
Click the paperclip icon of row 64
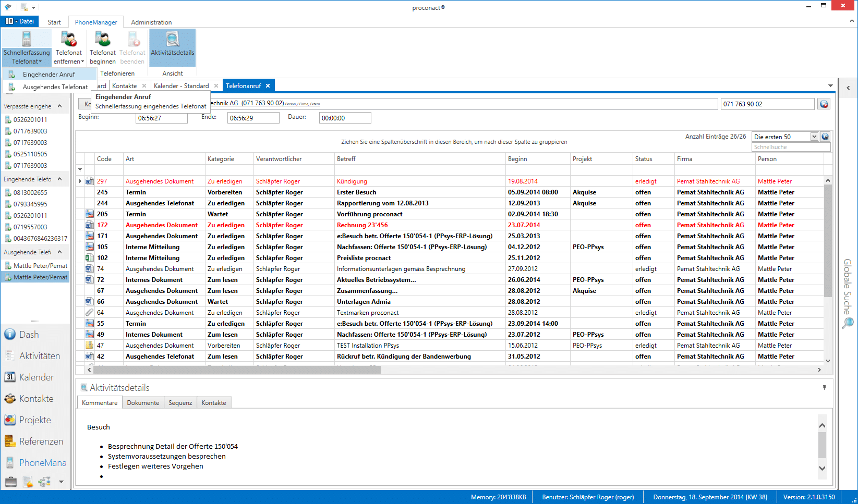[89, 313]
